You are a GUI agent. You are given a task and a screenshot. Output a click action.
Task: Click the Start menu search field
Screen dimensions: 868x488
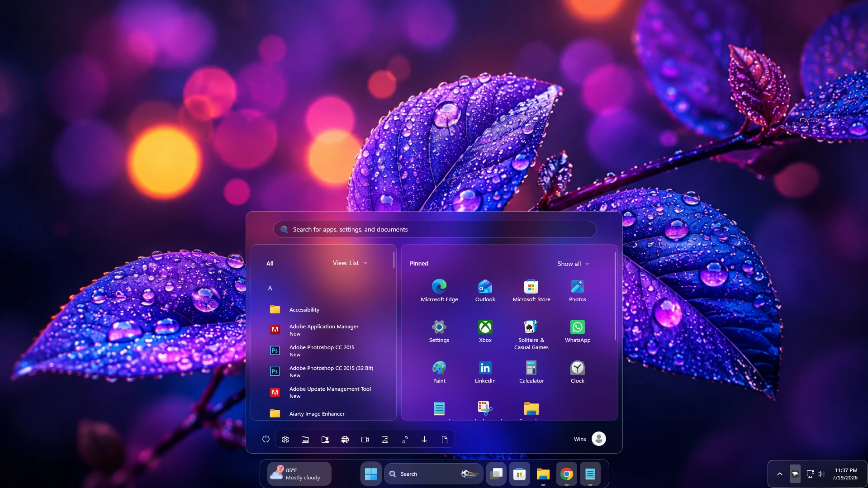point(435,229)
